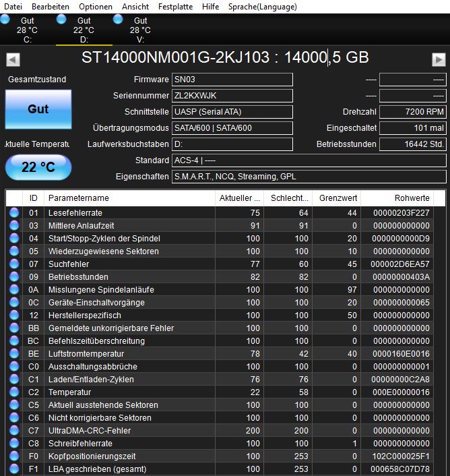Click status orb of Ausschaltungsabbrüche row

[14, 366]
